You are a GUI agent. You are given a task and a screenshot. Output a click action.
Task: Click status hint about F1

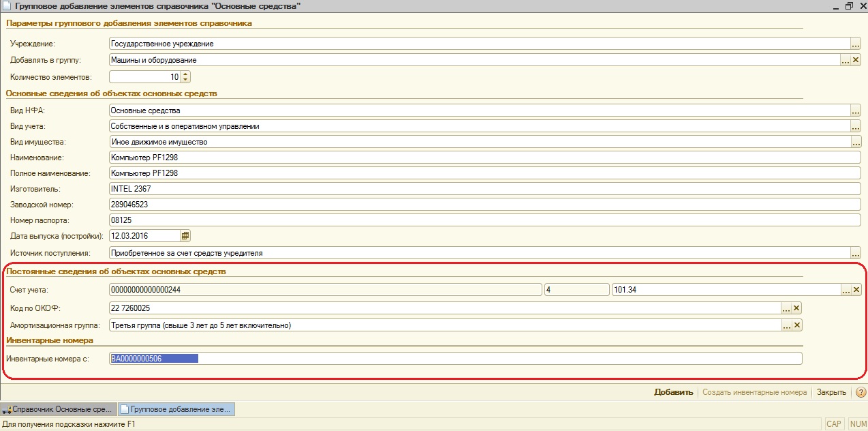pyautogui.click(x=69, y=424)
